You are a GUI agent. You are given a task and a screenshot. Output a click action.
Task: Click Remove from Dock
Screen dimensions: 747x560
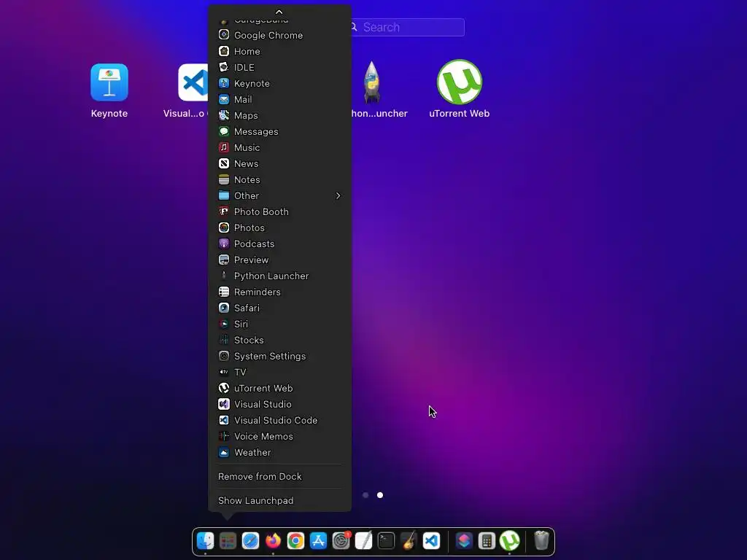point(279,477)
